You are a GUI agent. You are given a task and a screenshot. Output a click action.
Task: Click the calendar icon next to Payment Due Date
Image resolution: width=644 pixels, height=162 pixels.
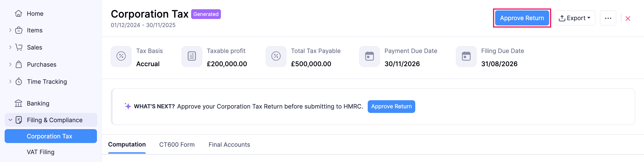click(370, 56)
